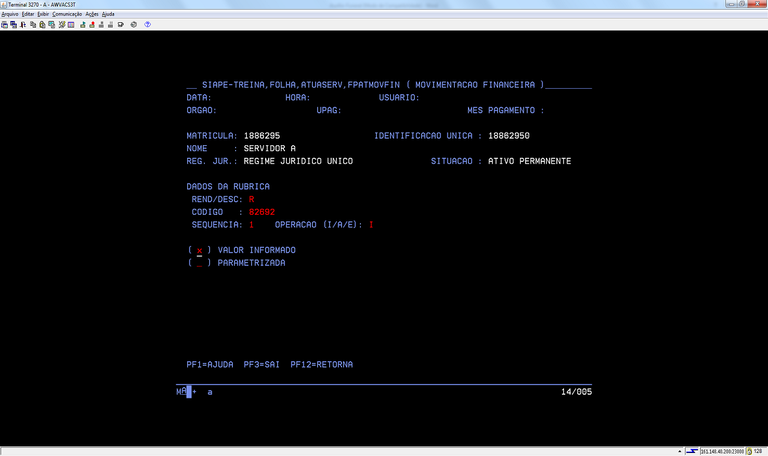The height and width of the screenshot is (456, 768).
Task: Click the DADOS DA RUBRICA heading
Action: [x=228, y=187]
